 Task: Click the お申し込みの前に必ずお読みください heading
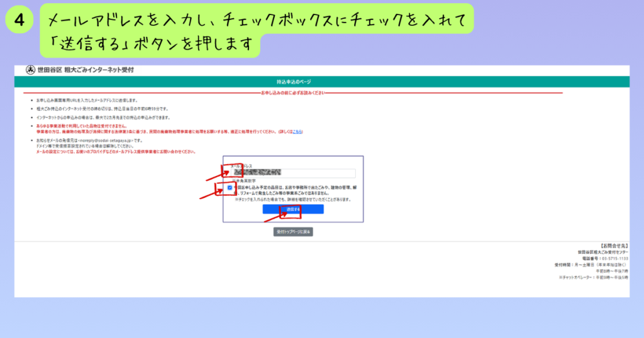click(293, 93)
